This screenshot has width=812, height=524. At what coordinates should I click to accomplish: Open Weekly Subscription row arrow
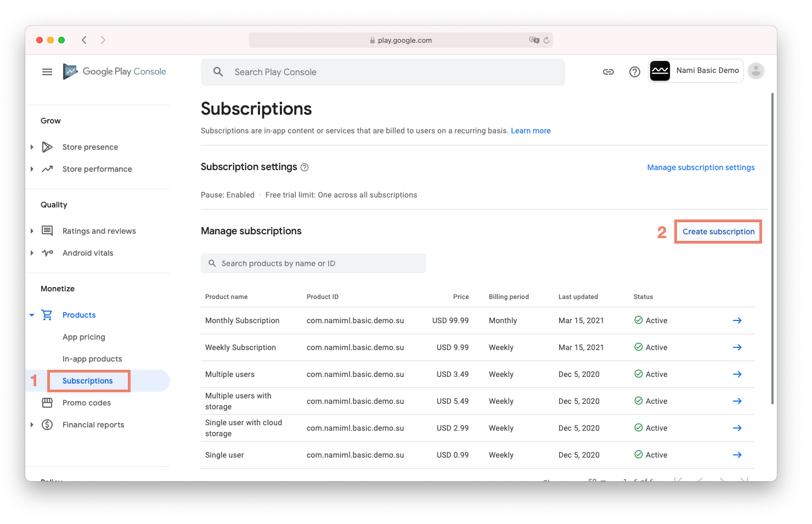coord(737,347)
